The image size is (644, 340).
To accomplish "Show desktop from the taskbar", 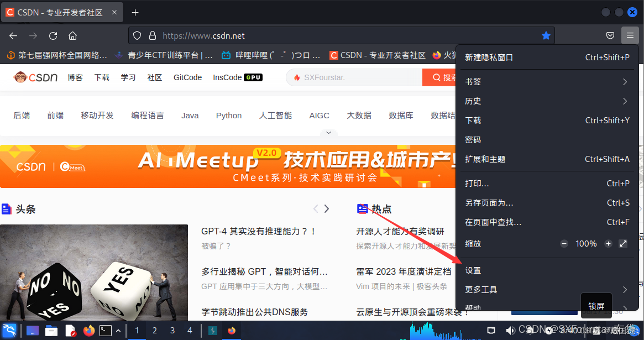I will [x=33, y=331].
